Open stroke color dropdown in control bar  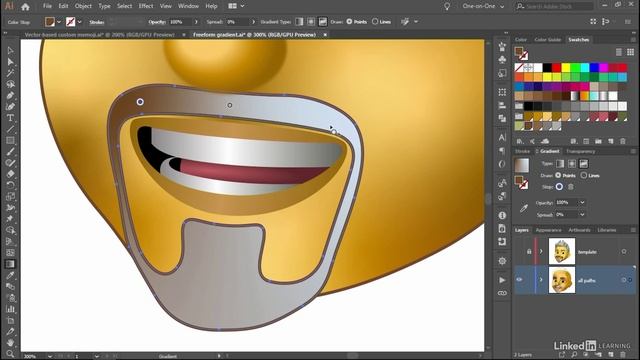tap(80, 22)
